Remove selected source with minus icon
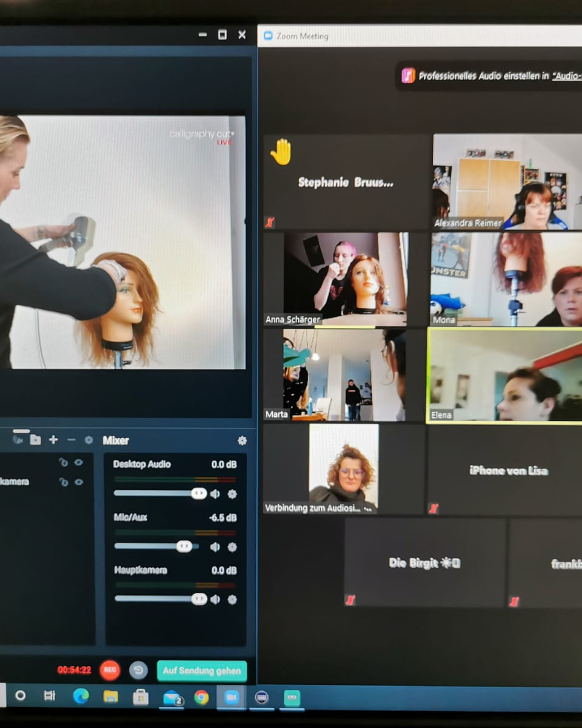582x728 pixels. tap(71, 440)
